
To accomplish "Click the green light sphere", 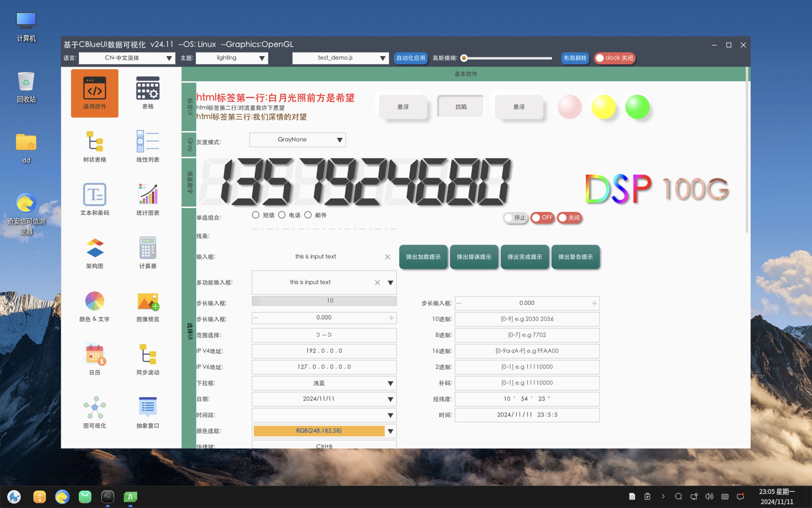I will (x=637, y=107).
